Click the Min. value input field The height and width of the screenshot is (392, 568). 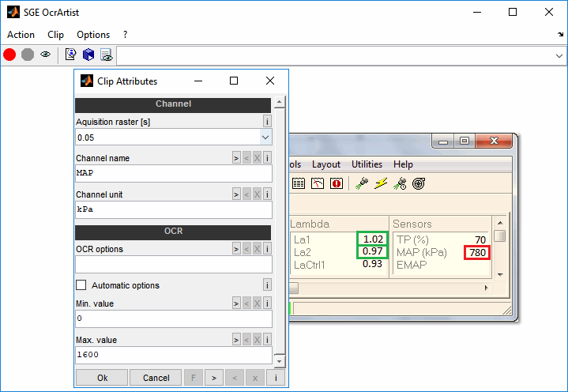[174, 318]
